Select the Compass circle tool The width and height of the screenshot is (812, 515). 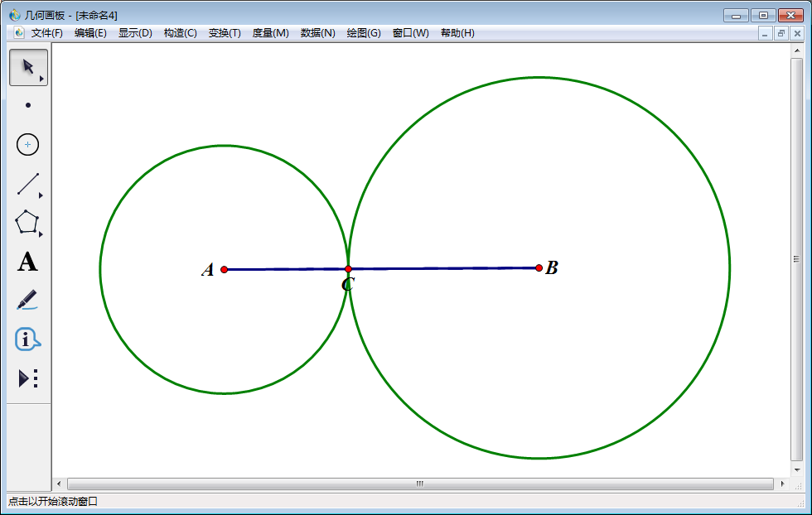pyautogui.click(x=28, y=145)
